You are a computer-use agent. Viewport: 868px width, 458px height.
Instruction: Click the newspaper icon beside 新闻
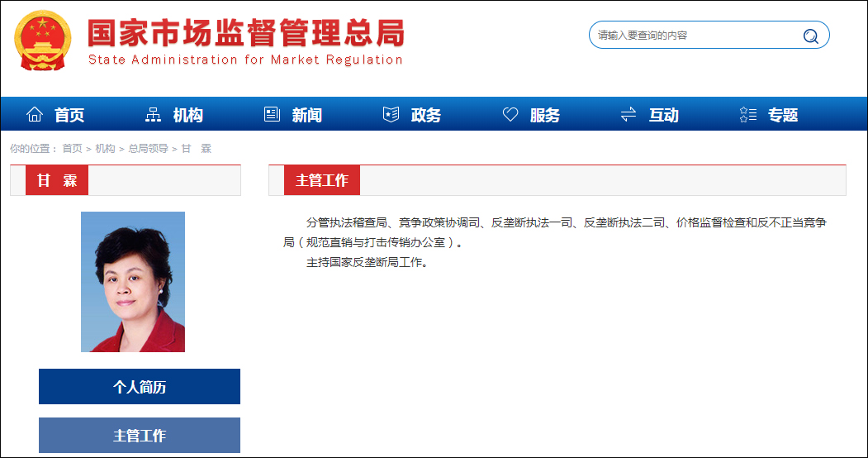(x=272, y=115)
